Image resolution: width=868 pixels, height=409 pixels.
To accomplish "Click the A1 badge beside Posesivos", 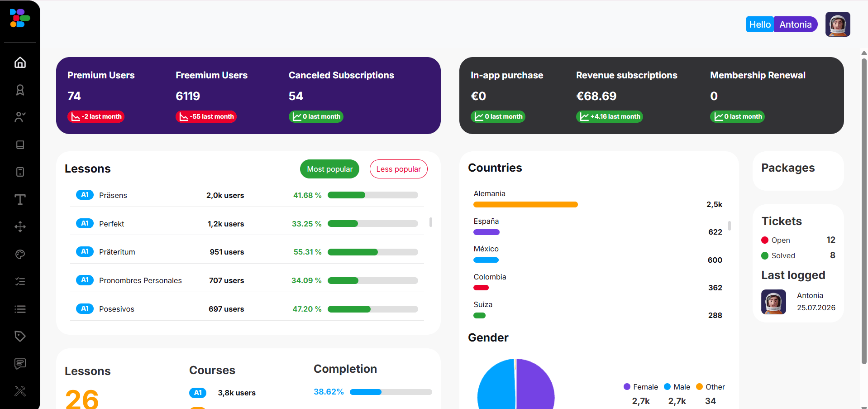I will coord(85,308).
